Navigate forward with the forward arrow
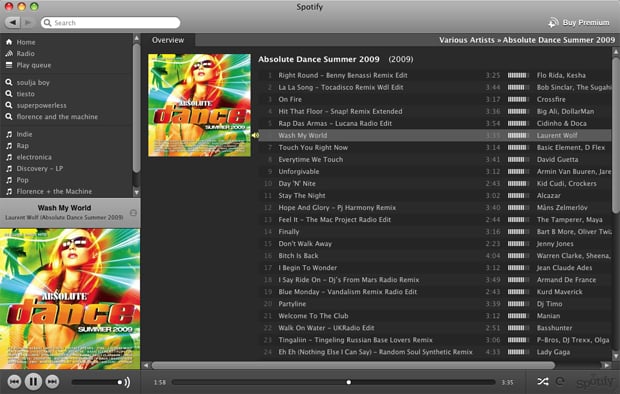 (28, 23)
